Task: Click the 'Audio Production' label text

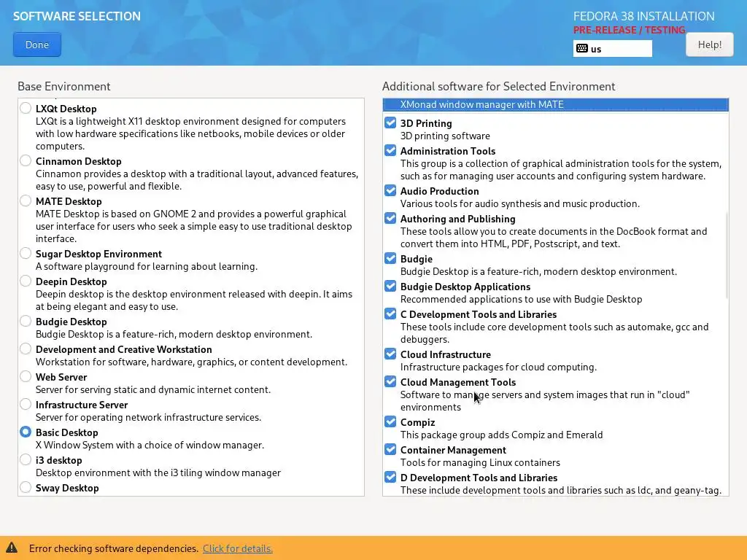Action: point(440,191)
